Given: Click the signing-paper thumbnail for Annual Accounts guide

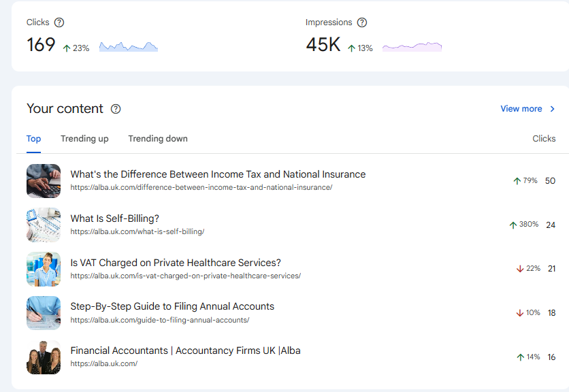Looking at the screenshot, I should point(44,312).
